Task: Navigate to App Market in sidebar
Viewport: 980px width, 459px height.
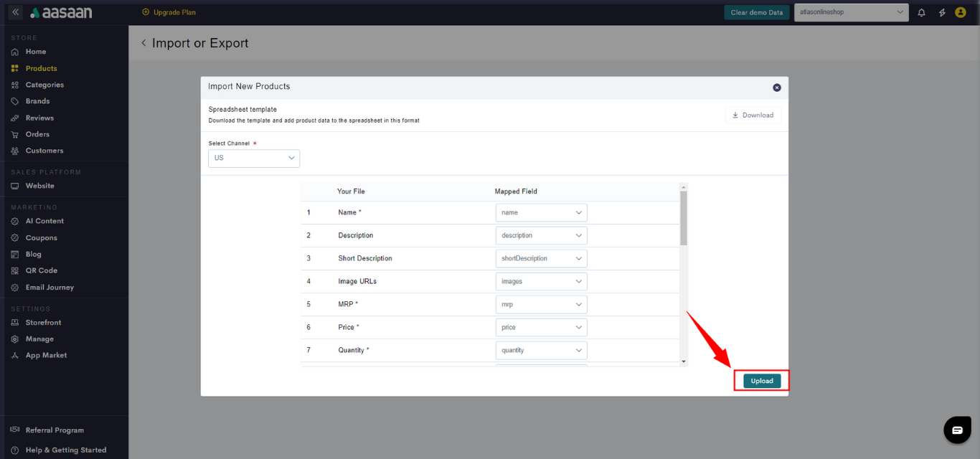Action: (x=46, y=355)
